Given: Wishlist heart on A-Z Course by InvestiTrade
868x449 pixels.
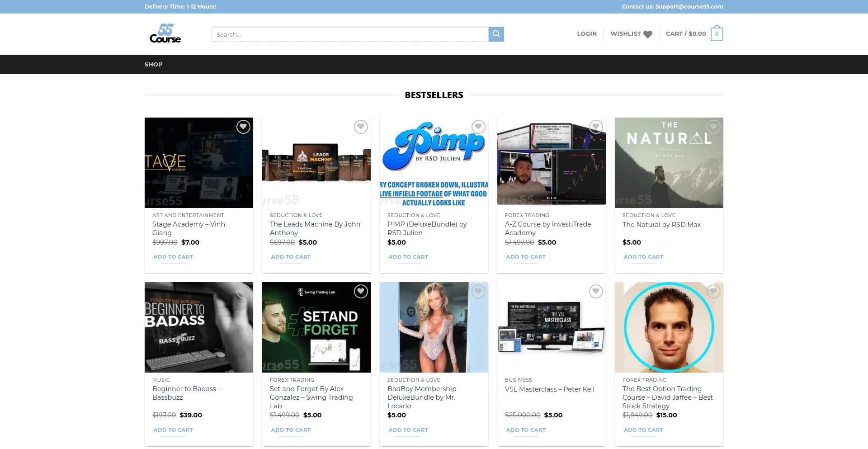Looking at the screenshot, I should [596, 127].
